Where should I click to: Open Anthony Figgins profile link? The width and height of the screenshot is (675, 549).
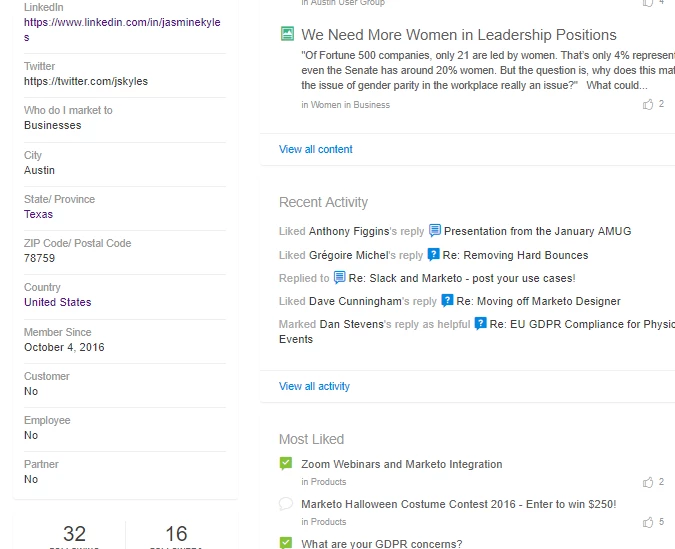tap(349, 231)
